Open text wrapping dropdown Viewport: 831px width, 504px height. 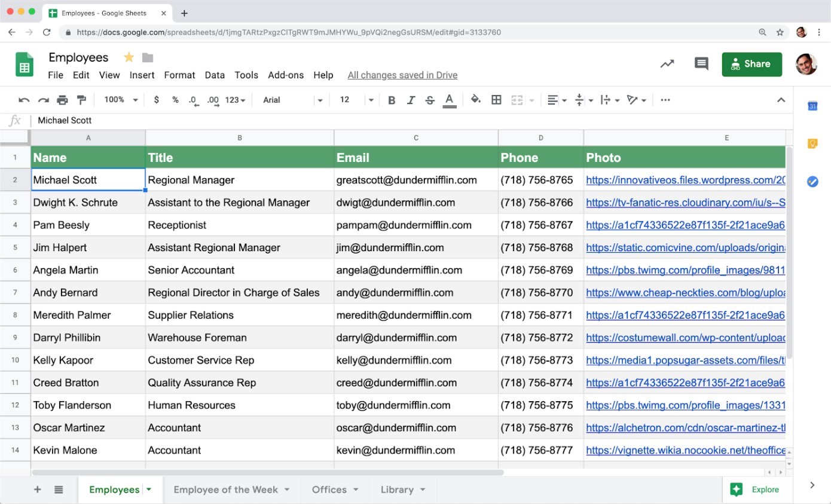[610, 100]
